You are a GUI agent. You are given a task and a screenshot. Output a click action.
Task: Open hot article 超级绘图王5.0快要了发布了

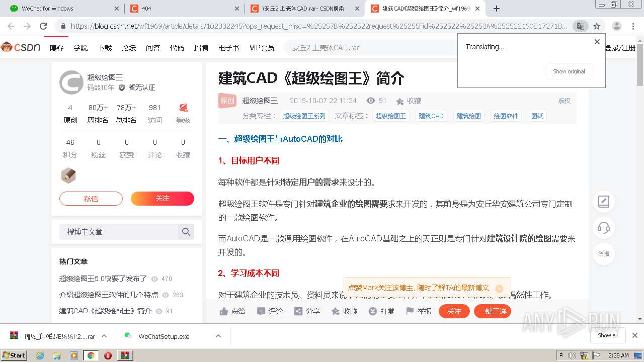tap(103, 279)
